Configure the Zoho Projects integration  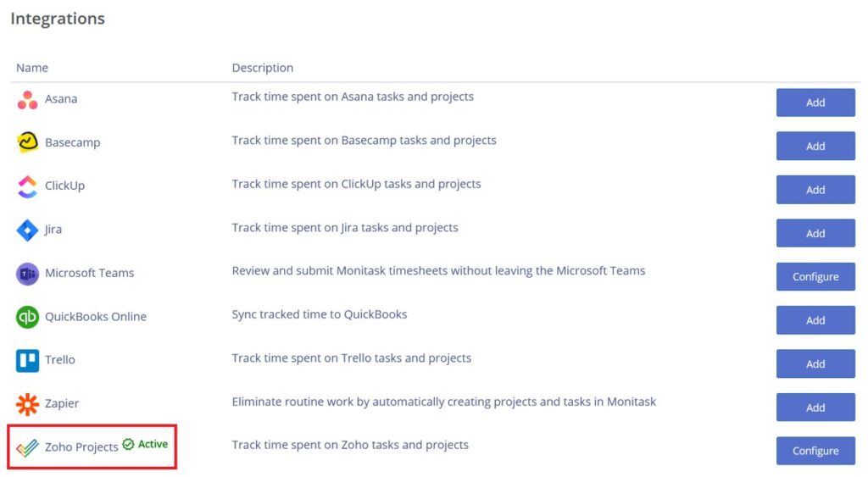(815, 451)
